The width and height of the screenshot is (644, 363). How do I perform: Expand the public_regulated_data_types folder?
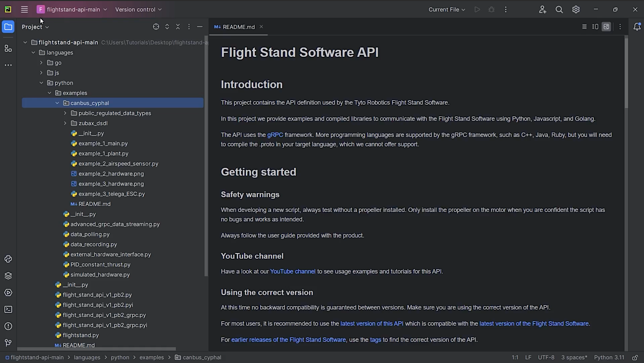pos(65,113)
